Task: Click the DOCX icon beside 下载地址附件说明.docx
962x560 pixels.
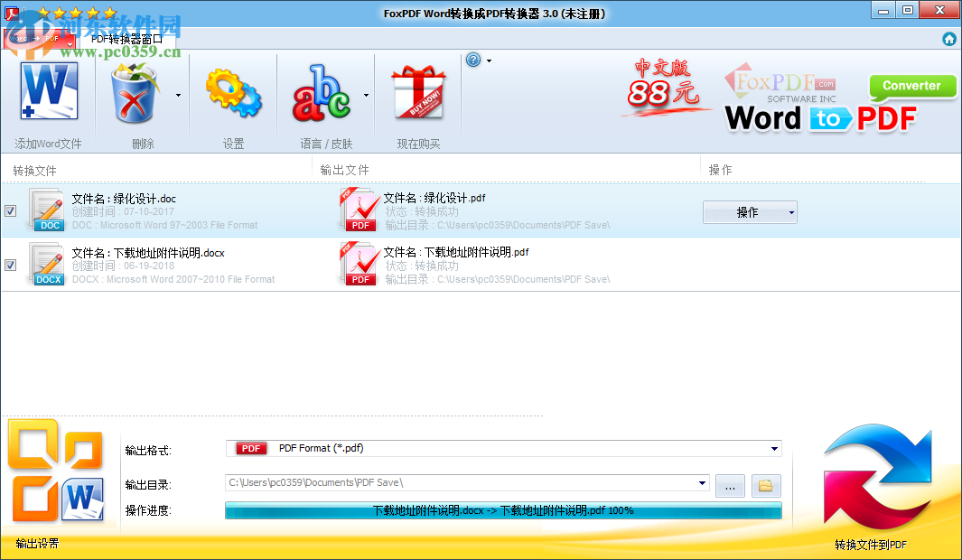Action: (x=47, y=264)
